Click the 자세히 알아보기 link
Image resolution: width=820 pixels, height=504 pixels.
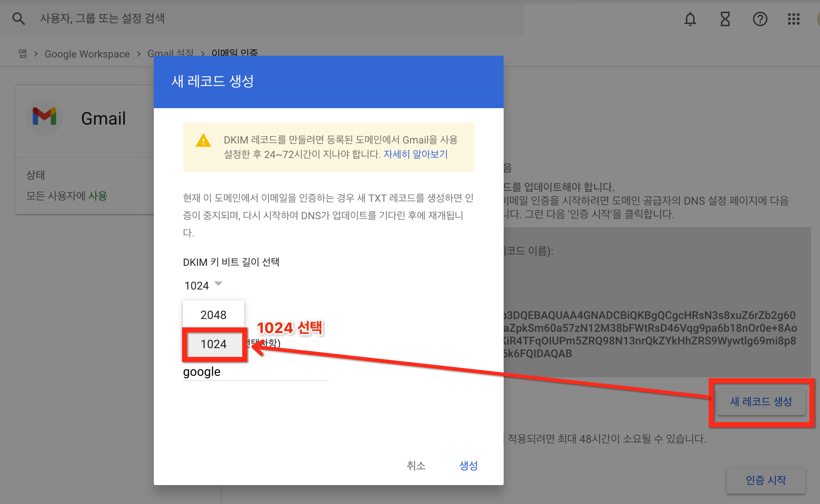pyautogui.click(x=415, y=154)
